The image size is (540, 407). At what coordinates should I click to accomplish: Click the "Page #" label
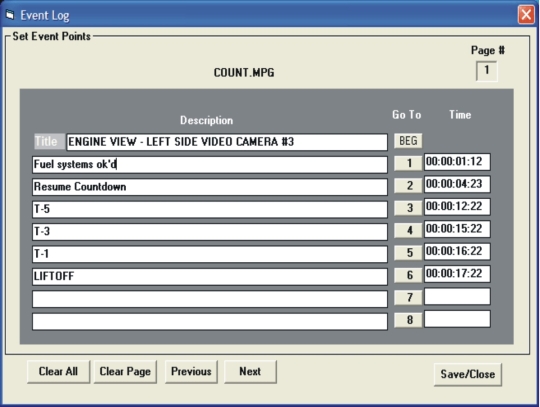coord(488,51)
